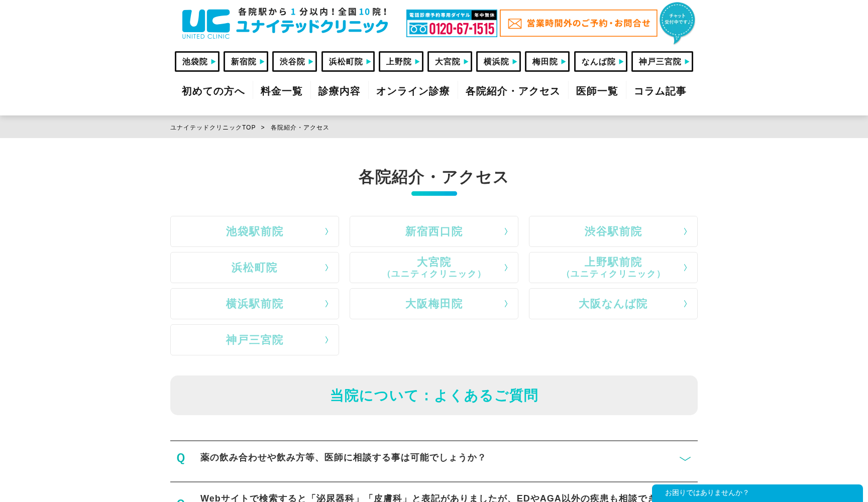Image resolution: width=868 pixels, height=502 pixels.
Task: Click the 浜松町院 navigation button
Action: click(x=348, y=61)
